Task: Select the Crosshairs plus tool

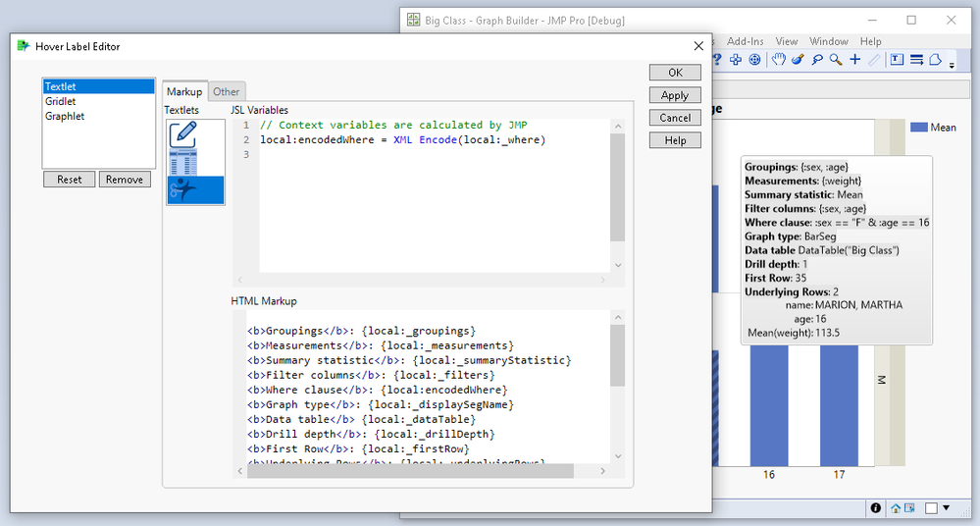Action: 854,61
